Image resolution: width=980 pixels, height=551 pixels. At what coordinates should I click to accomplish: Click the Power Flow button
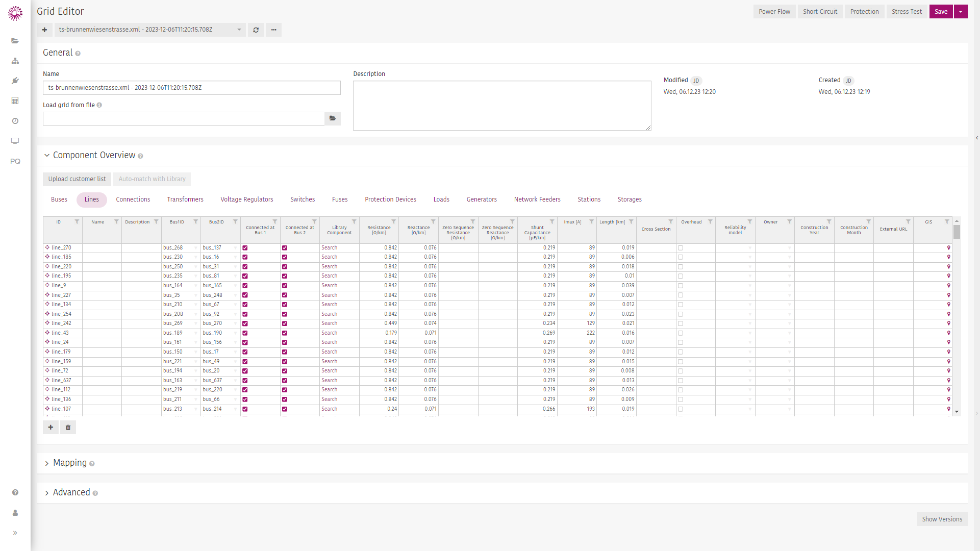pyautogui.click(x=774, y=12)
